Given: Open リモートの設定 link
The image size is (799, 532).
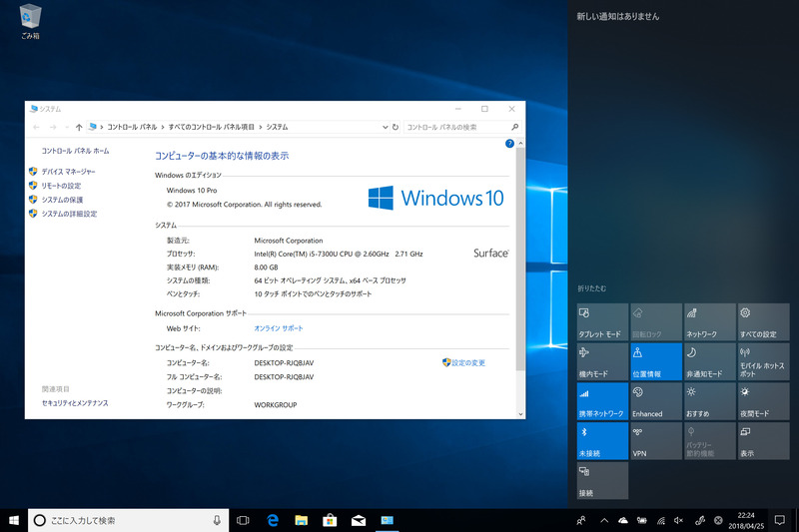Looking at the screenshot, I should pyautogui.click(x=61, y=186).
